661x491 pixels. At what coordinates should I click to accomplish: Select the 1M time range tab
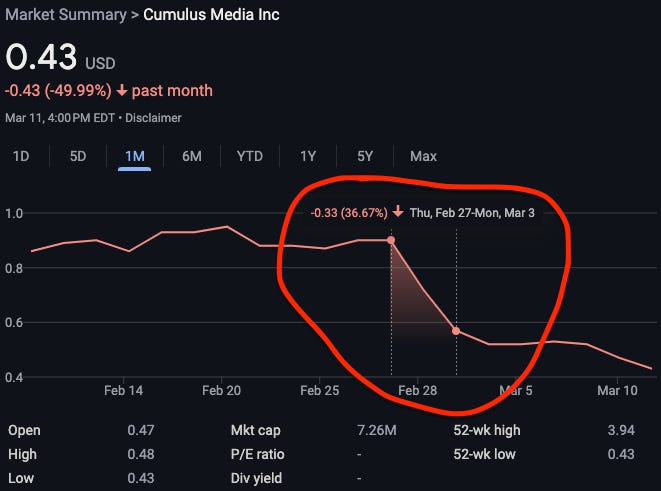click(x=135, y=156)
